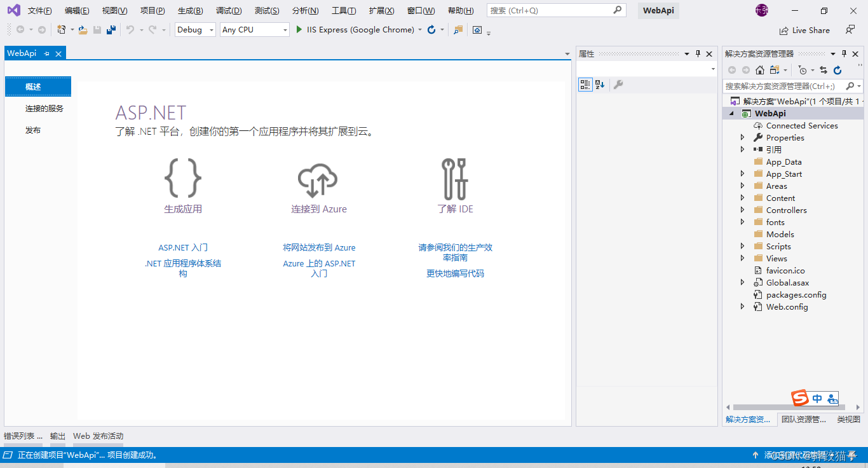Click the navigate backward toolbar icon
This screenshot has height=468, width=868.
[x=20, y=30]
